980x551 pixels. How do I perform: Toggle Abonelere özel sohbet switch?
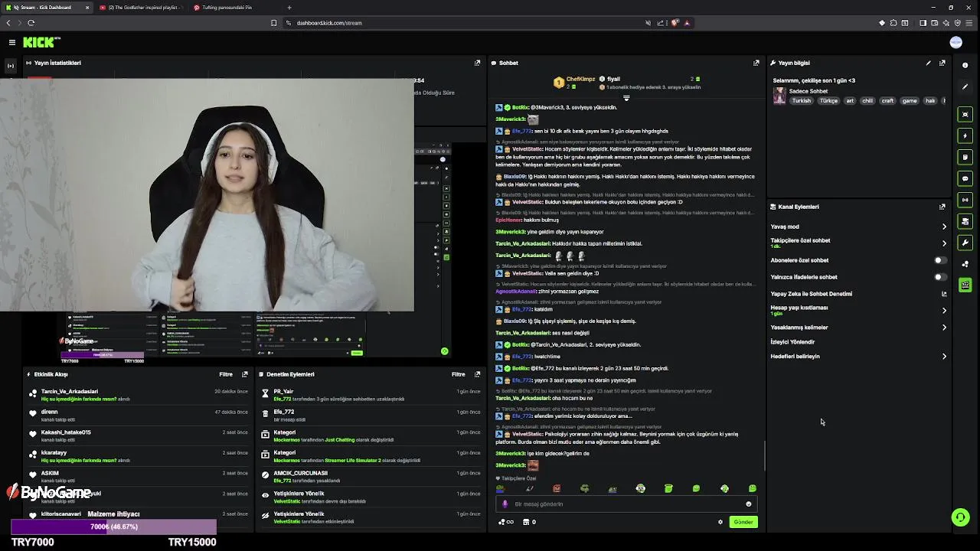[x=939, y=260]
